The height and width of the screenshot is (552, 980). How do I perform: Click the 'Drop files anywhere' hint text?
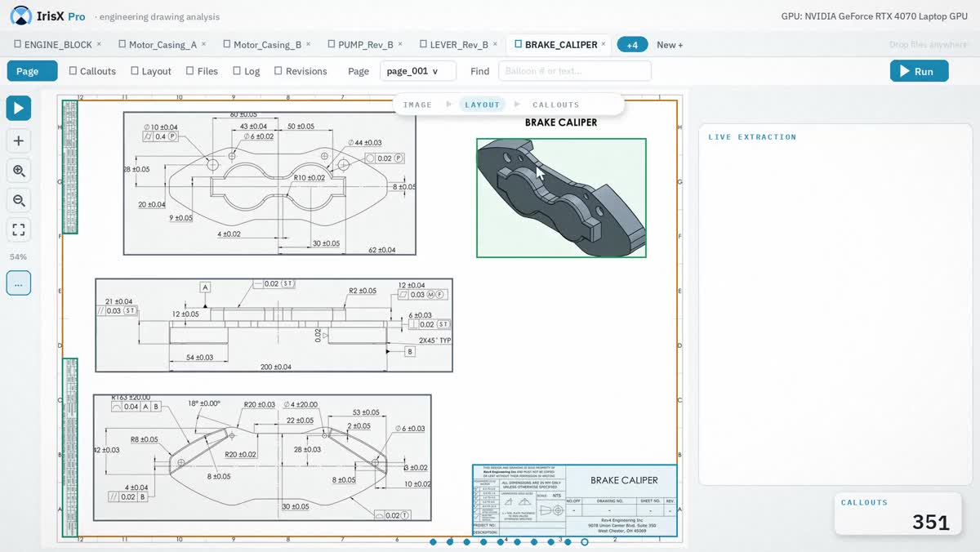928,45
